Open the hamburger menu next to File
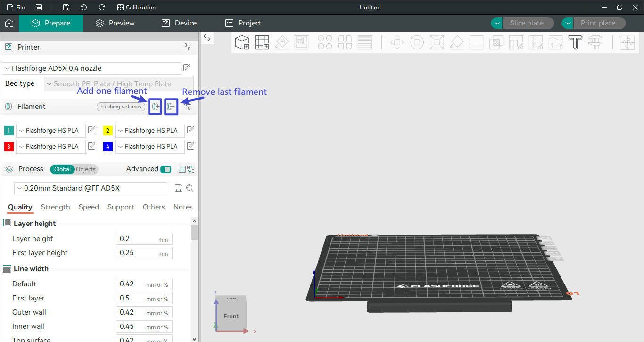 [39, 7]
